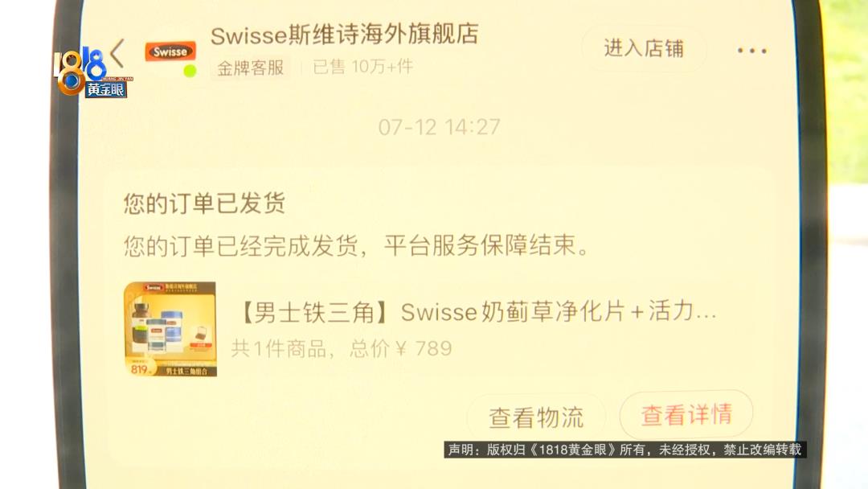
Task: Go back using the left arrow
Action: [117, 53]
